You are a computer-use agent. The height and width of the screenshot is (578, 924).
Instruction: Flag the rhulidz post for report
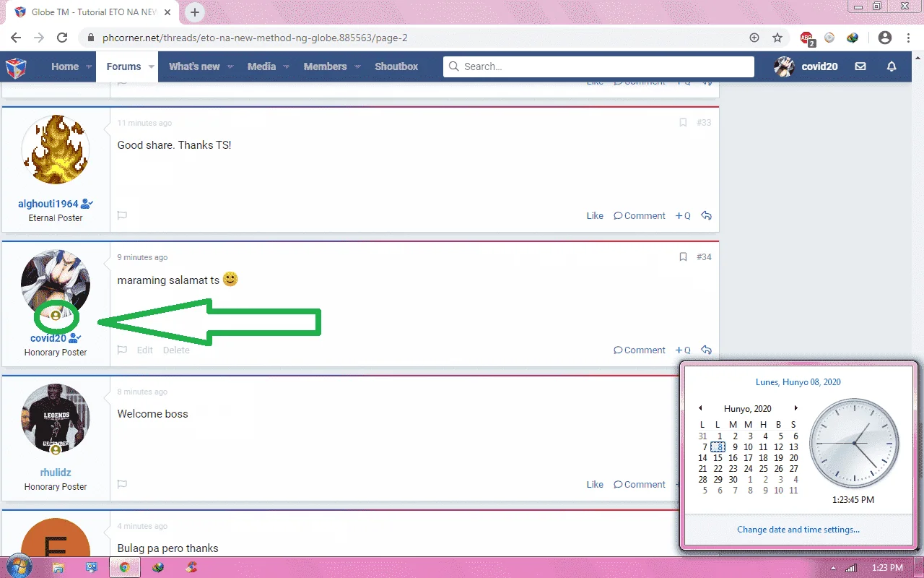(122, 484)
